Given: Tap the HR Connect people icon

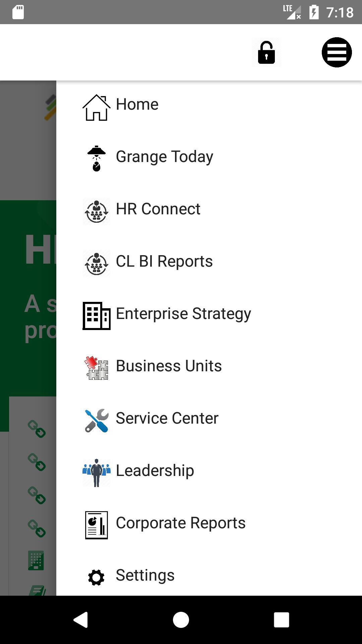Looking at the screenshot, I should click(97, 211).
